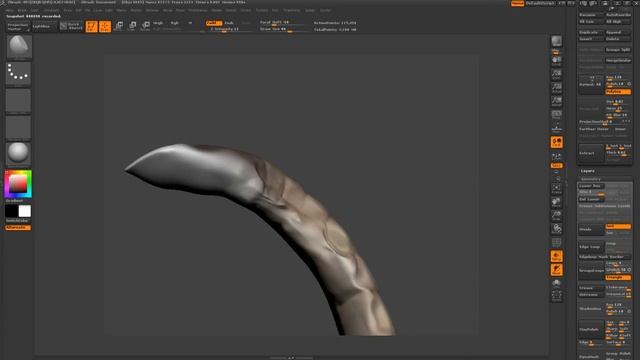This screenshot has height=360, width=640.
Task: Click the Extract button
Action: [591, 153]
